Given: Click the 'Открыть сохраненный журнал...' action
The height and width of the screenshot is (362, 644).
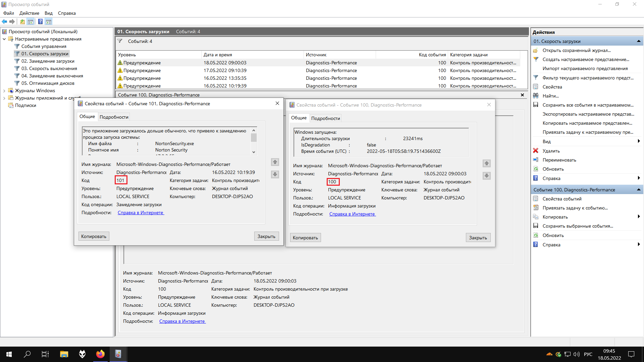Looking at the screenshot, I should click(577, 50).
